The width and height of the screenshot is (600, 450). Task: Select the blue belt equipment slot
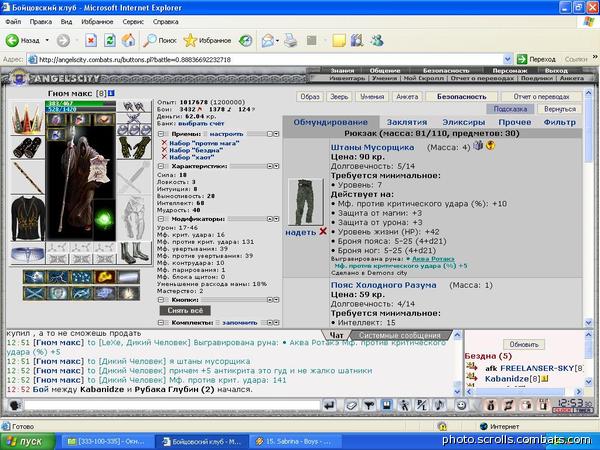tap(27, 254)
